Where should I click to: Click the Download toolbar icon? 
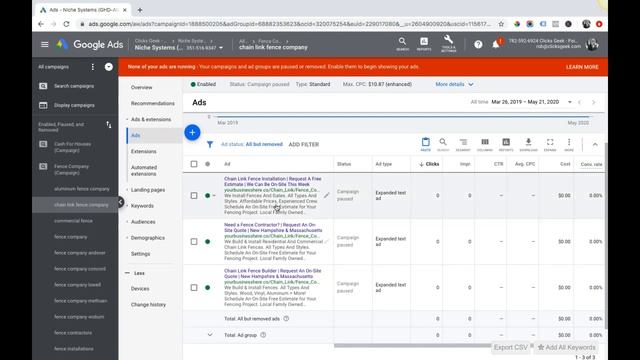(528, 144)
